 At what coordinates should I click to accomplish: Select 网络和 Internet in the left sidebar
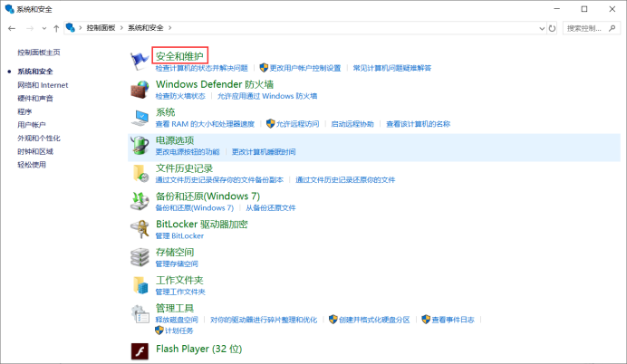click(43, 84)
